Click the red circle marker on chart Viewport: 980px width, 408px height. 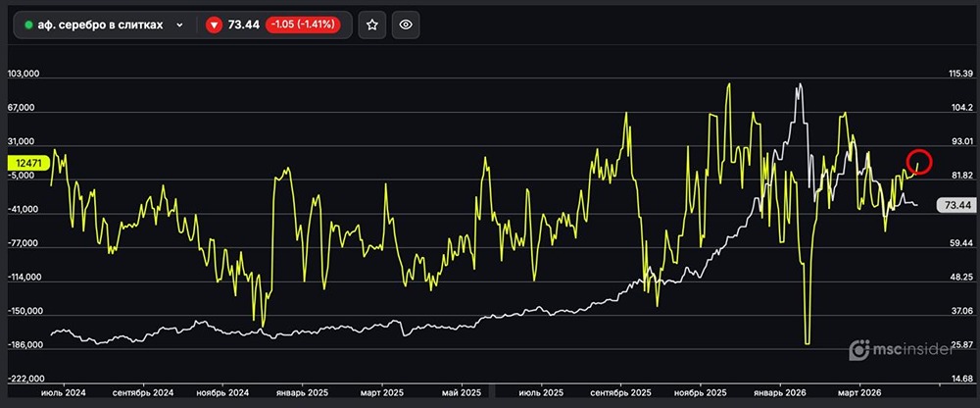pos(918,161)
